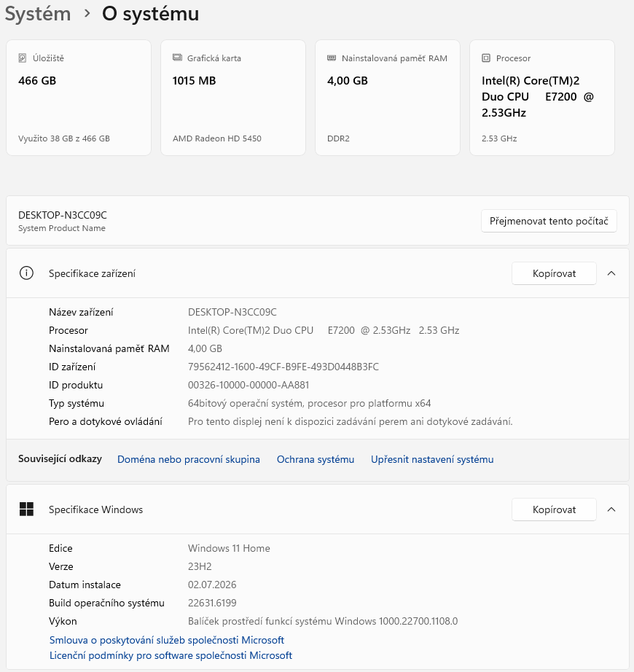Open Smlouva o poskytování služeb společnosti Microsoft

(x=167, y=640)
